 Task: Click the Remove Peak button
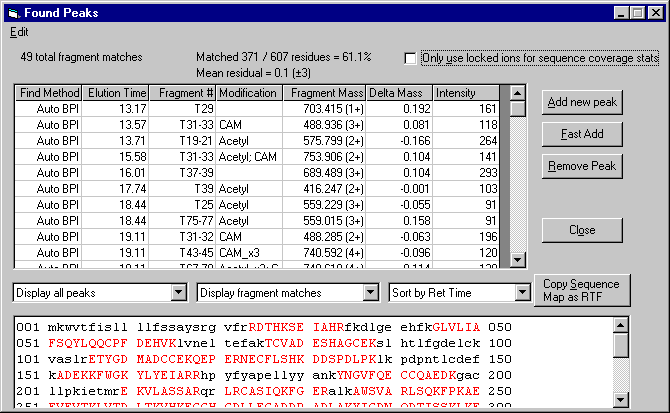click(x=582, y=166)
